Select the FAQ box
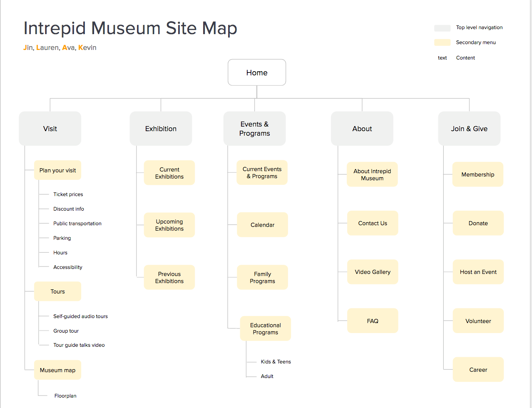Screen dimensions: 532x408 click(x=373, y=321)
